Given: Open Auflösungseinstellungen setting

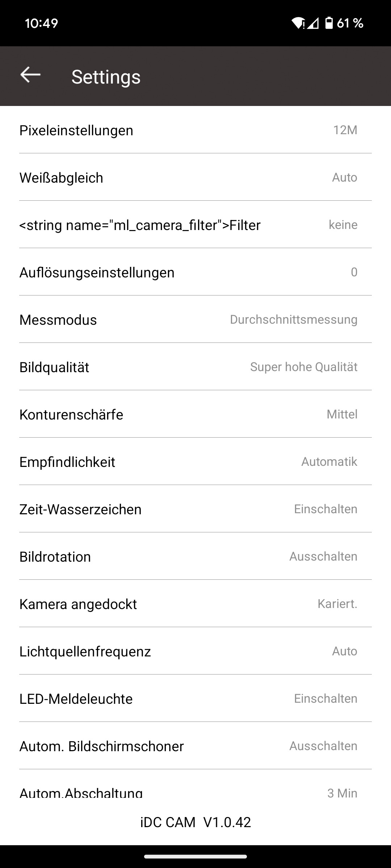Looking at the screenshot, I should [195, 272].
